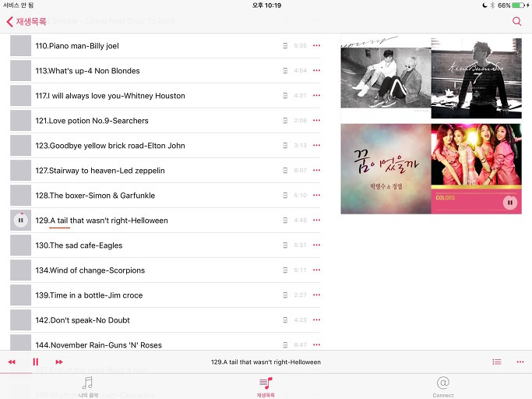This screenshot has height=399, width=532.
Task: Play 123.Goodbye yellow brick road-Elton John
Action: (111, 146)
